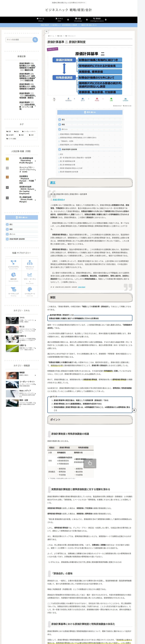Open スキル category thumbnail
The image size is (145, 644).
(x=12, y=320)
